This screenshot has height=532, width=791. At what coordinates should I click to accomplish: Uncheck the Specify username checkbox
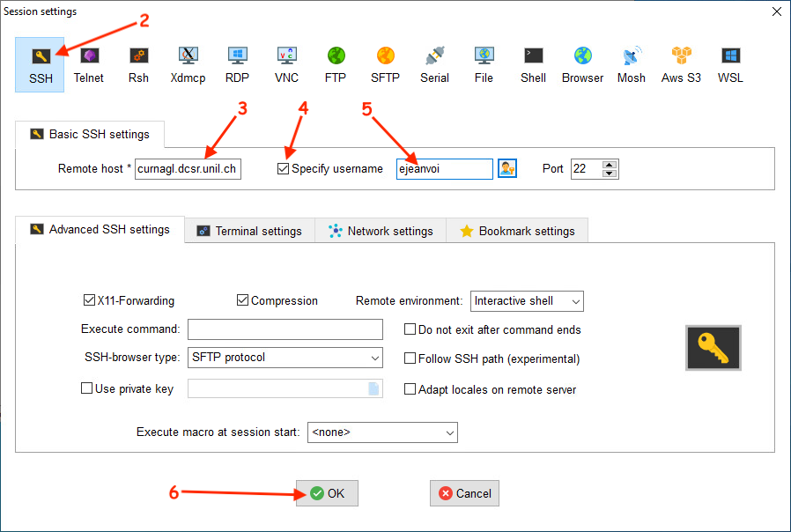coord(283,168)
